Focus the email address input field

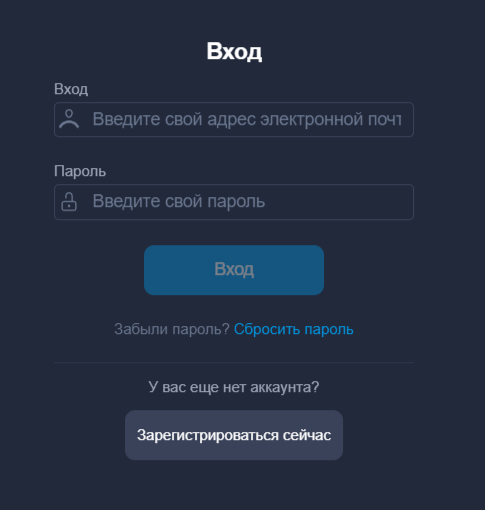click(234, 119)
